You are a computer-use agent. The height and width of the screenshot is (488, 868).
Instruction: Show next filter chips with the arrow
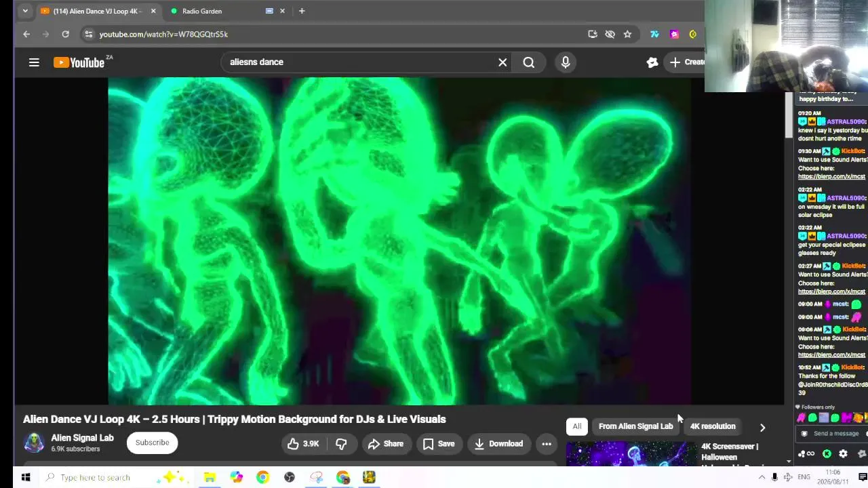pyautogui.click(x=762, y=428)
